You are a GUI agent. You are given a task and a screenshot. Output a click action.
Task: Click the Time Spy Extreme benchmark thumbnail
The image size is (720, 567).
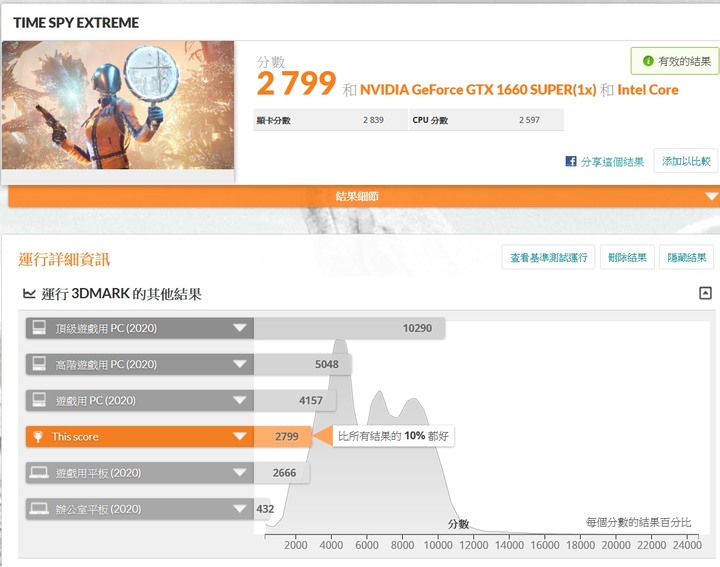click(118, 105)
